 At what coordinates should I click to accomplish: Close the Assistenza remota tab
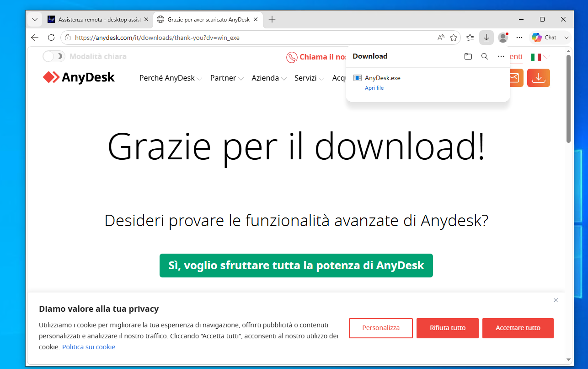point(146,19)
